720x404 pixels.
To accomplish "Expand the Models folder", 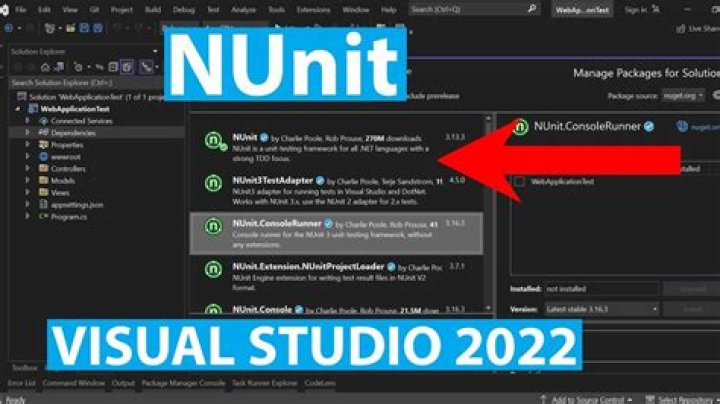I will tap(27, 180).
